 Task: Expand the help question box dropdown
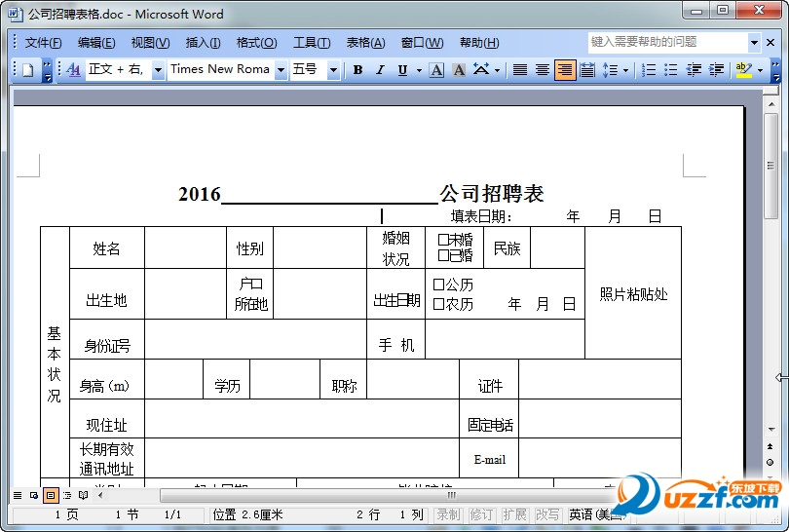tap(754, 42)
